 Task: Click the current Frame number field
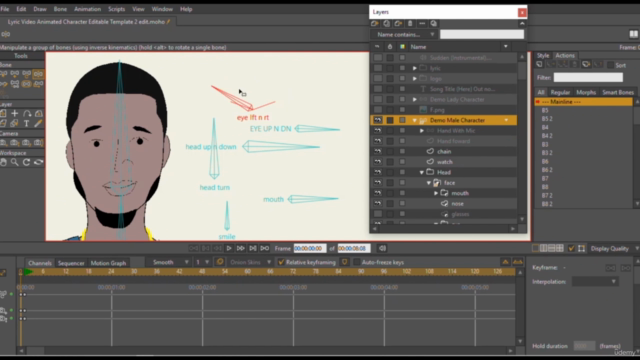pyautogui.click(x=310, y=248)
